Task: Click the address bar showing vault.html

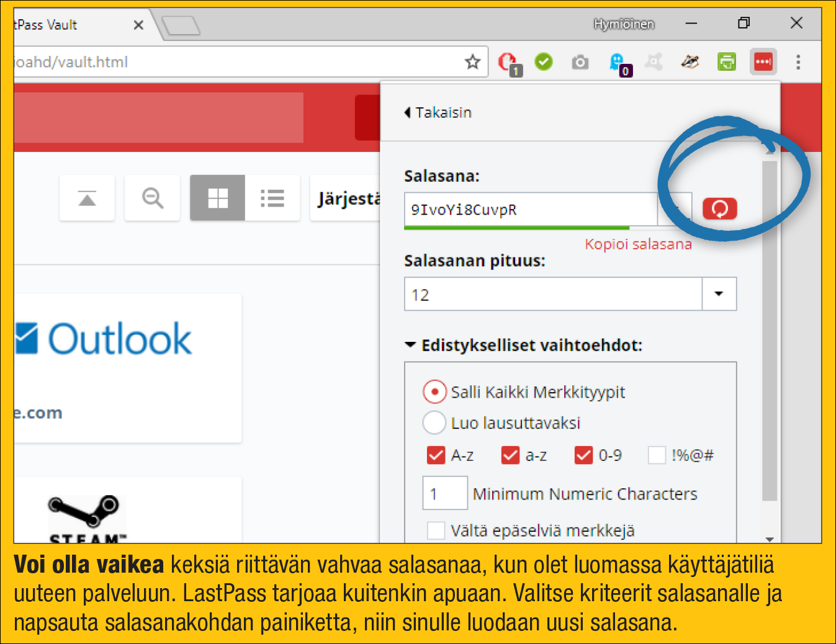Action: click(236, 62)
